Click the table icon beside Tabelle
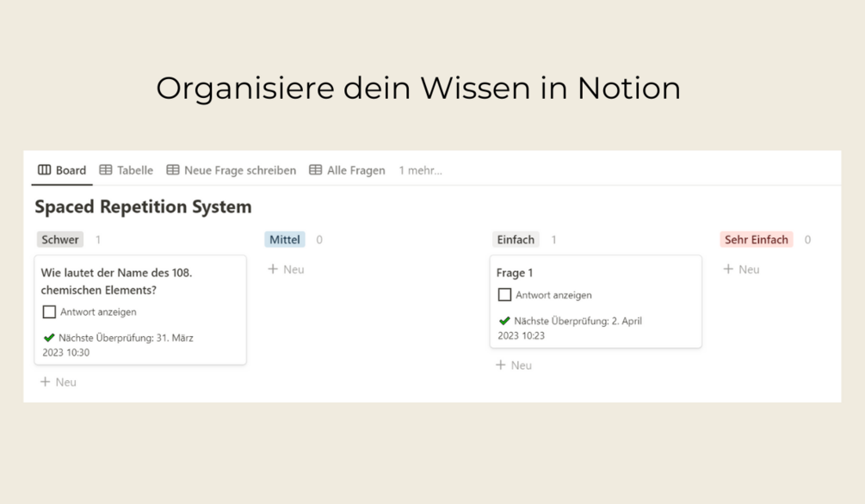 click(105, 169)
